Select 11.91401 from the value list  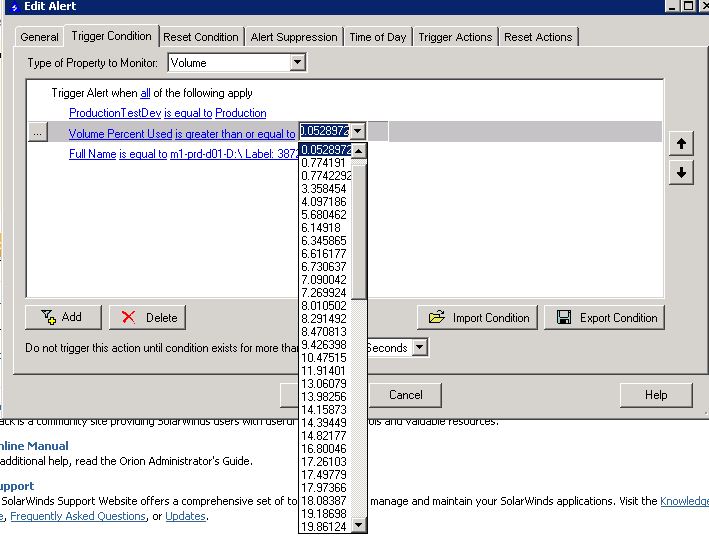[x=326, y=371]
